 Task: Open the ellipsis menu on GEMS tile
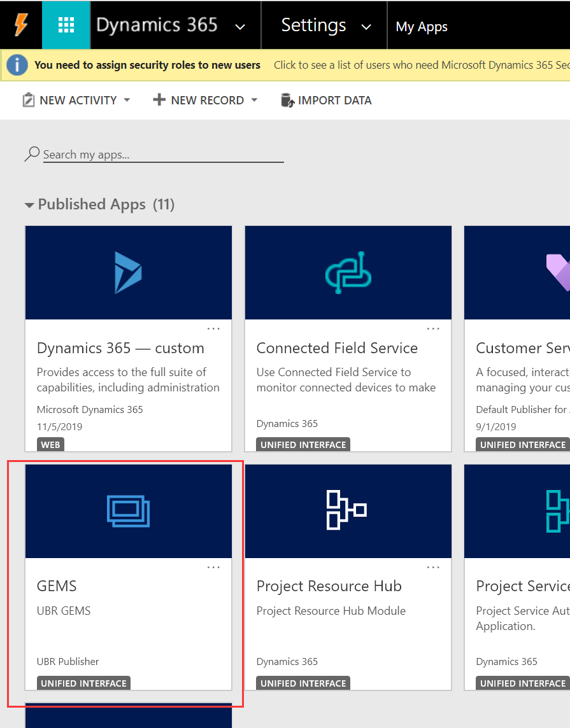[x=213, y=566]
